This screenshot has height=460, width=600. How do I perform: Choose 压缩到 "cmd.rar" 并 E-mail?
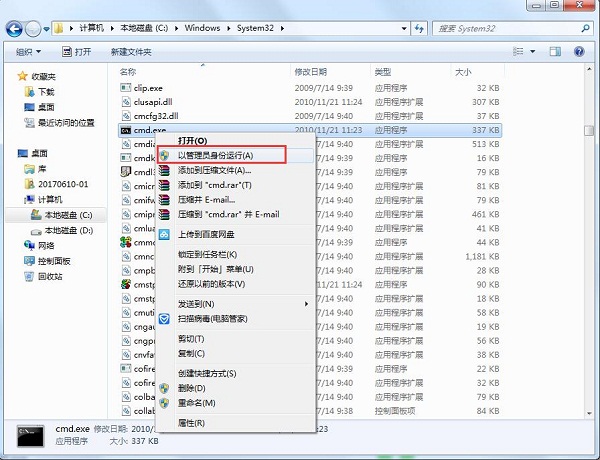(x=235, y=214)
